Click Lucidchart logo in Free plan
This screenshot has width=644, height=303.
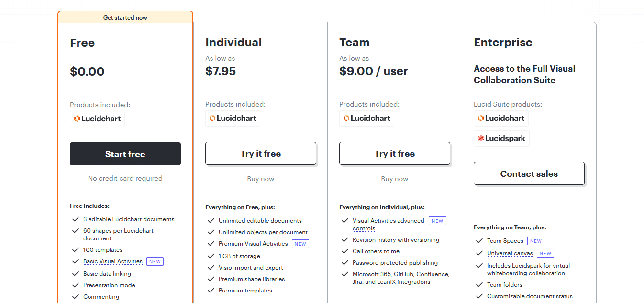pos(97,119)
